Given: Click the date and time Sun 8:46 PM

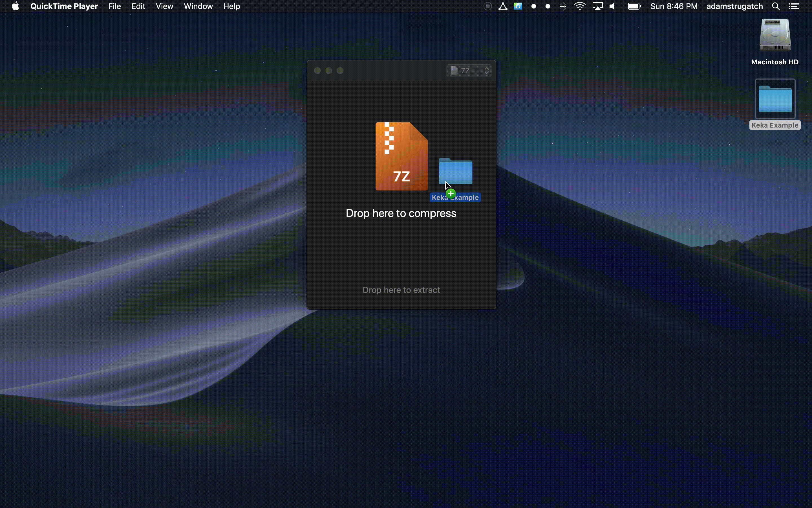Looking at the screenshot, I should (x=674, y=6).
